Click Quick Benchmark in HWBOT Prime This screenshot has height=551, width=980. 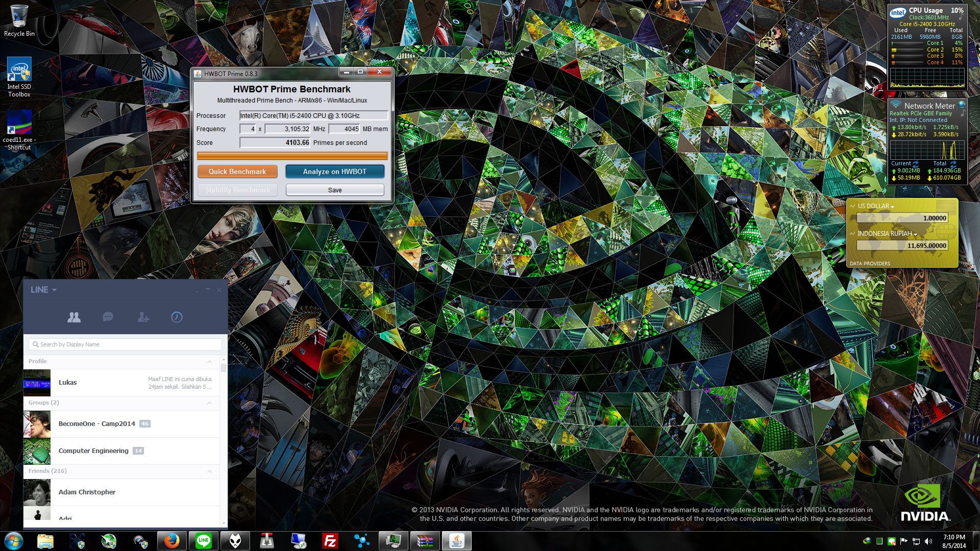point(237,171)
